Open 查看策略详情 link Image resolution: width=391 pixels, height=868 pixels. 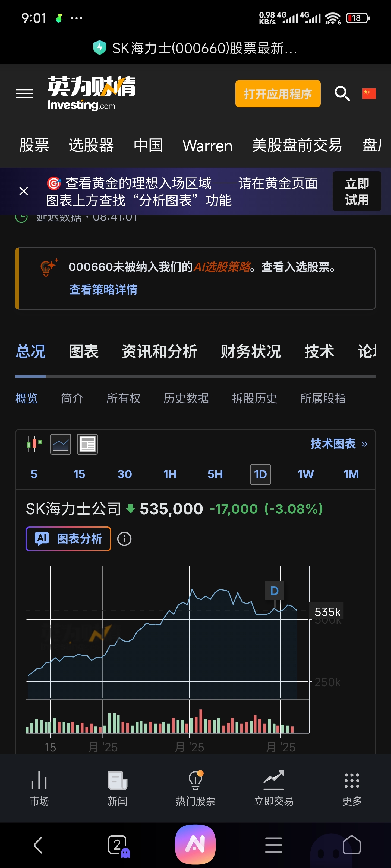tap(103, 289)
